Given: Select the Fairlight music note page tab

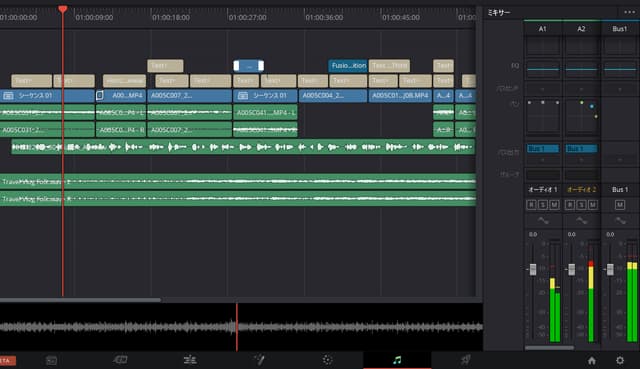Looking at the screenshot, I should point(397,360).
